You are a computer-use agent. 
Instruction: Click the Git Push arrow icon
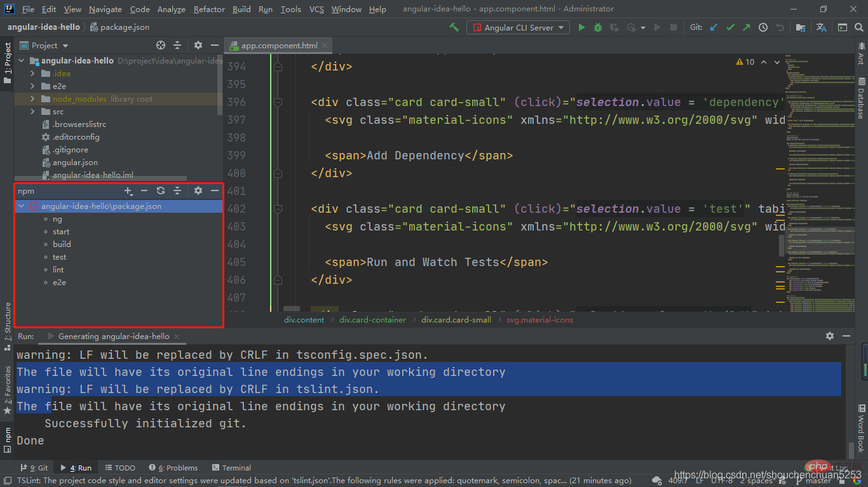pyautogui.click(x=746, y=27)
